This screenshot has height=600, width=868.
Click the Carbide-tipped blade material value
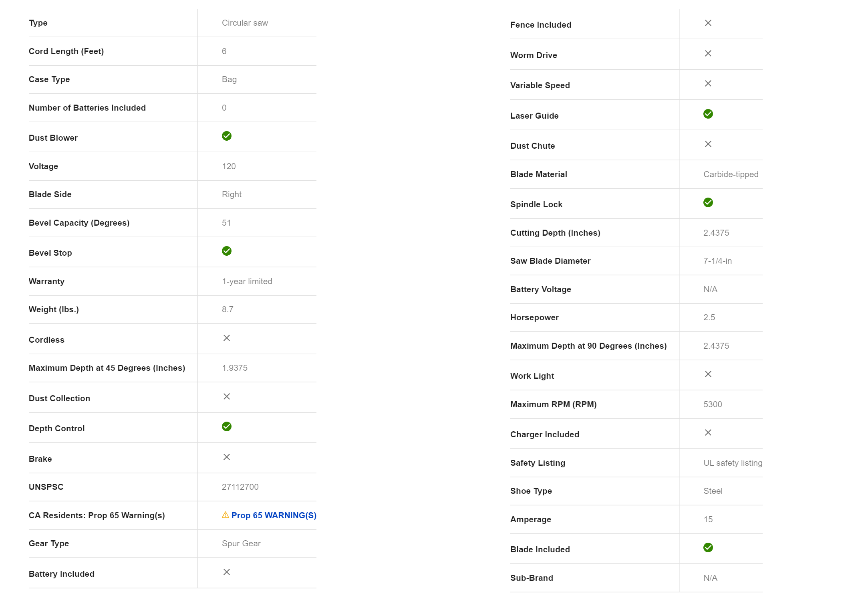click(731, 174)
